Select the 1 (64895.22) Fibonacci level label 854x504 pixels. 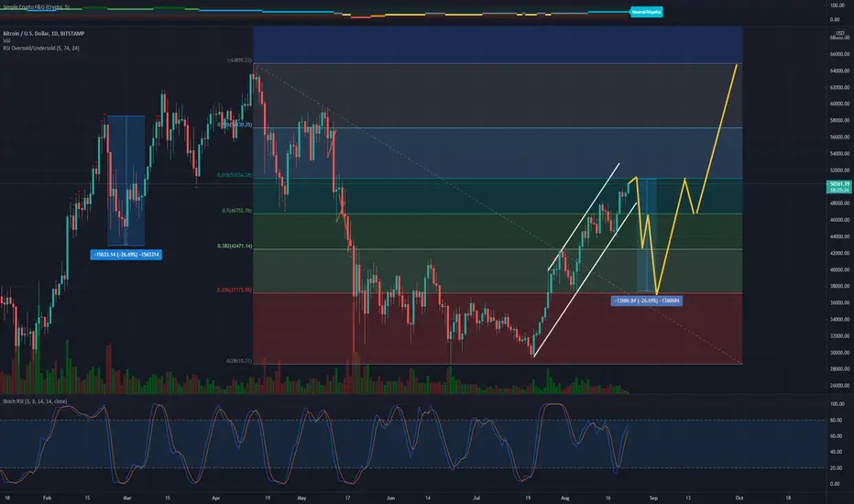click(239, 60)
